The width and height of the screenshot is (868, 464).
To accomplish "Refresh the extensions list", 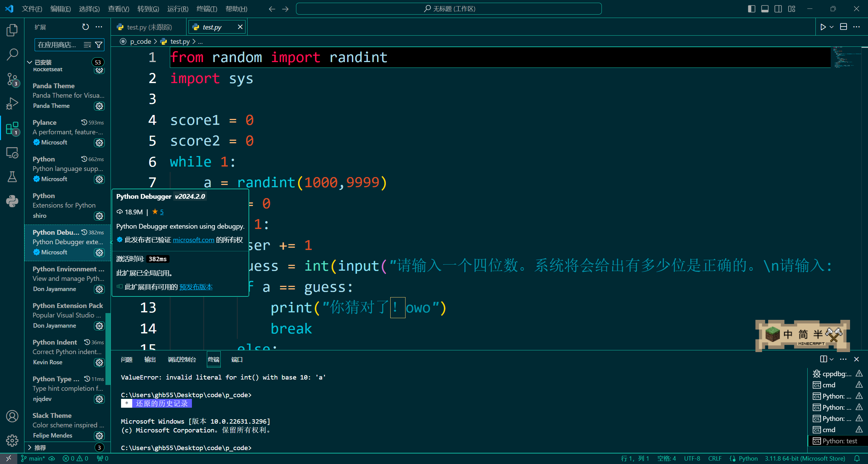I will [x=85, y=27].
